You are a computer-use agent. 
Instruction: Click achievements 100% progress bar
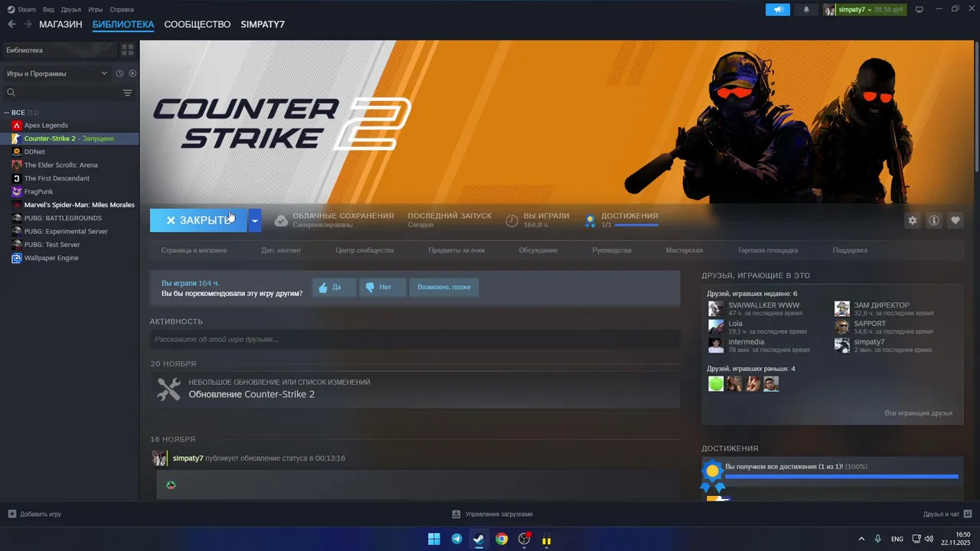pyautogui.click(x=841, y=477)
